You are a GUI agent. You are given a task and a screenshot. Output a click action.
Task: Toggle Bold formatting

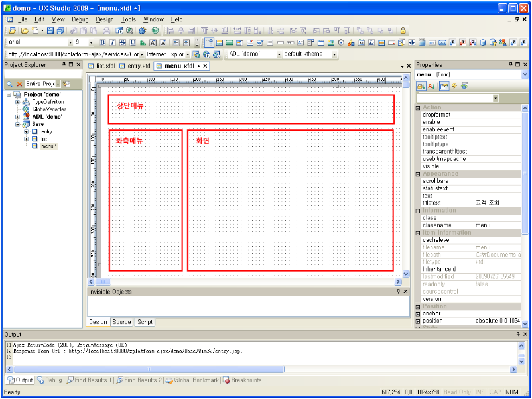pos(102,42)
